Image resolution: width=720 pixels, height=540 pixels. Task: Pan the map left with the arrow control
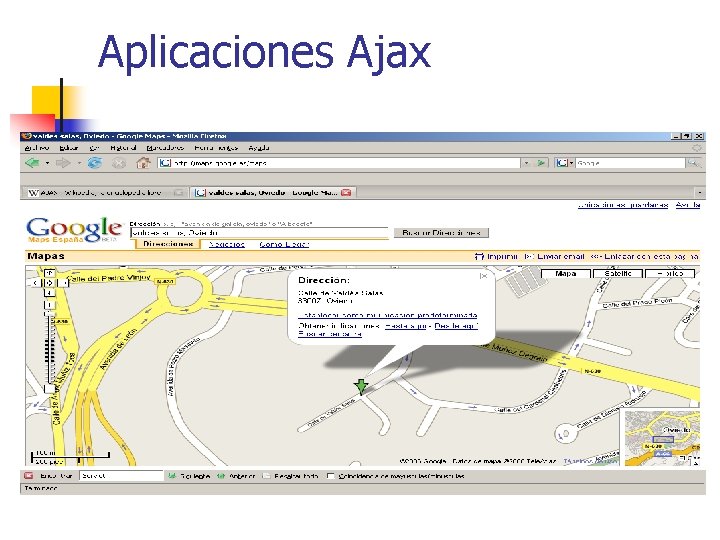point(36,283)
